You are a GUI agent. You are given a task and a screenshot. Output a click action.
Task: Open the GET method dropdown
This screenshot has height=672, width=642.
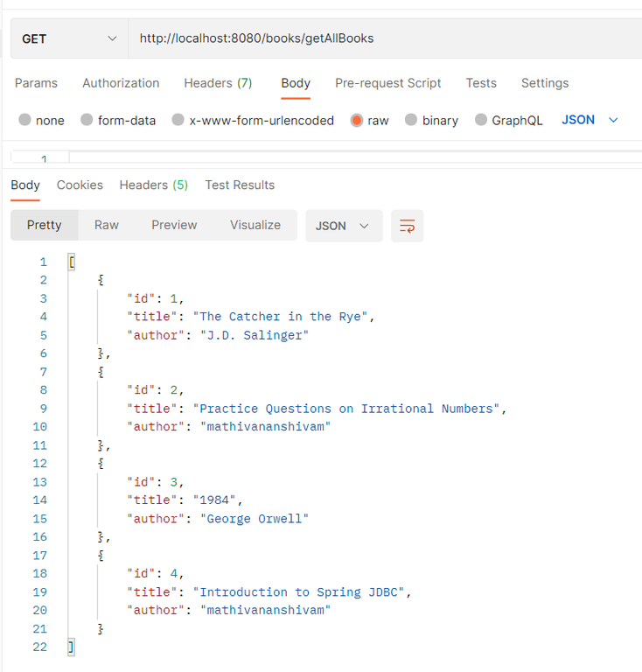point(68,38)
